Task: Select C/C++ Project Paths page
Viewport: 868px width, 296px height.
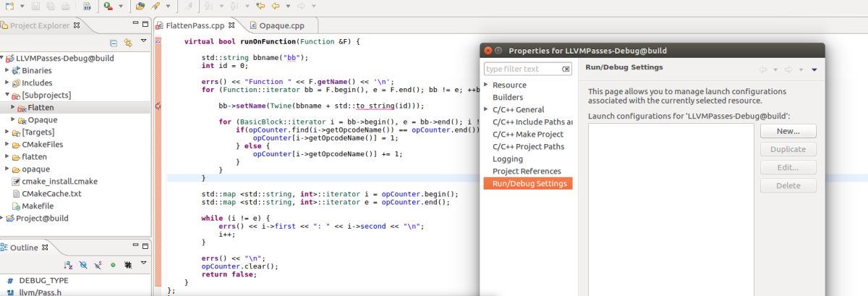Action: click(x=528, y=146)
